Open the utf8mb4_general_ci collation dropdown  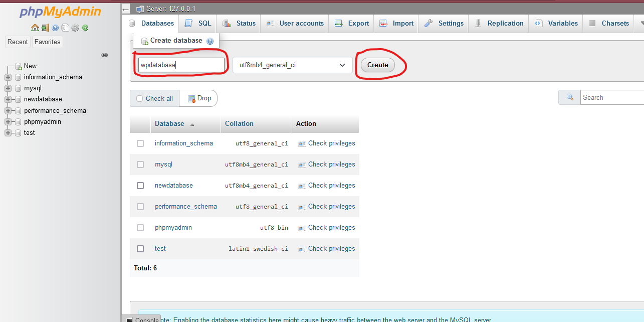coord(292,65)
